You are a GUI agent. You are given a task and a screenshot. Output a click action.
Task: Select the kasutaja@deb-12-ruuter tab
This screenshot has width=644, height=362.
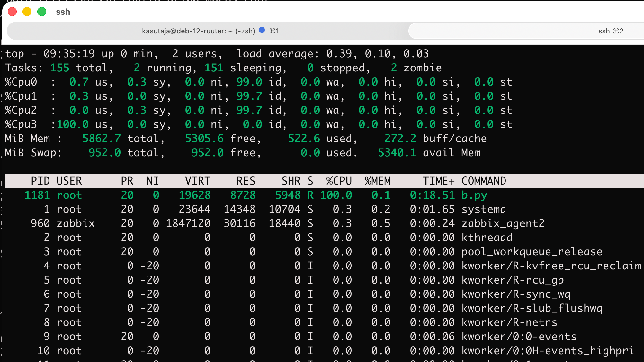click(207, 31)
